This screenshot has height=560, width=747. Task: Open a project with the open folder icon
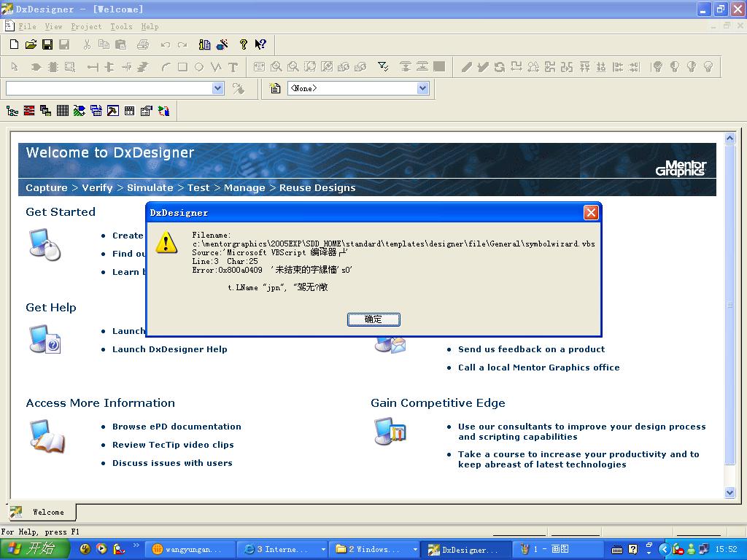click(x=31, y=44)
